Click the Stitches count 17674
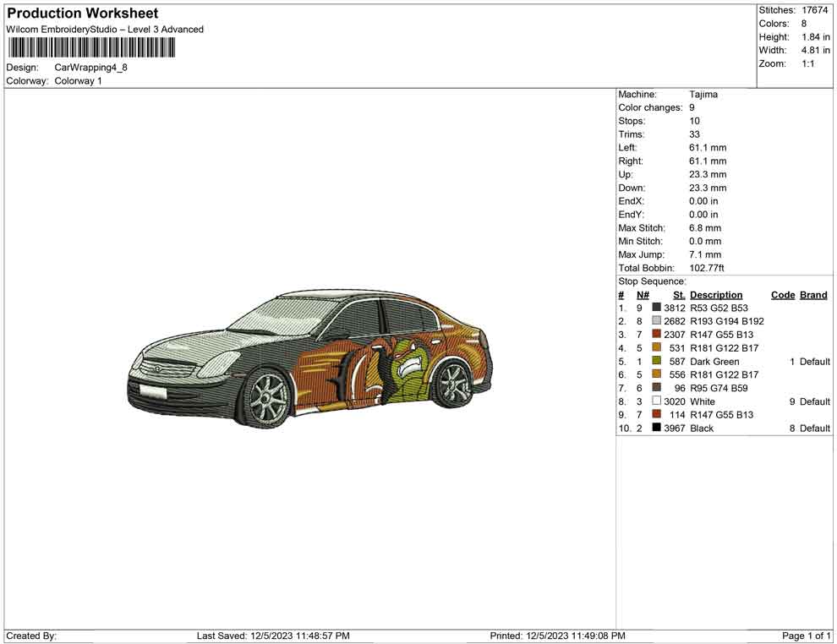The height and width of the screenshot is (644, 837). click(x=814, y=10)
